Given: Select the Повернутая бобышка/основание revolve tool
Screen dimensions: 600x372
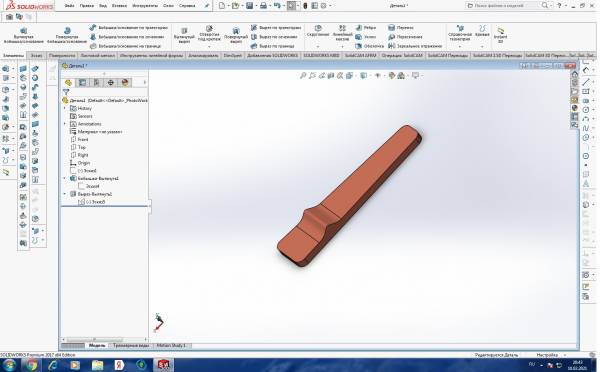Looking at the screenshot, I should 67,36.
